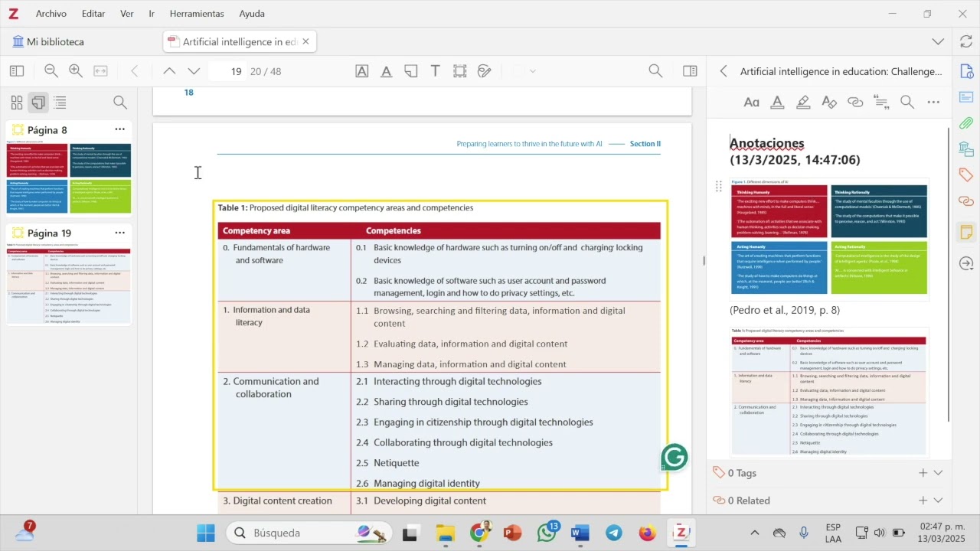The image size is (980, 551).
Task: Open the Herramientas menu
Action: point(197,14)
